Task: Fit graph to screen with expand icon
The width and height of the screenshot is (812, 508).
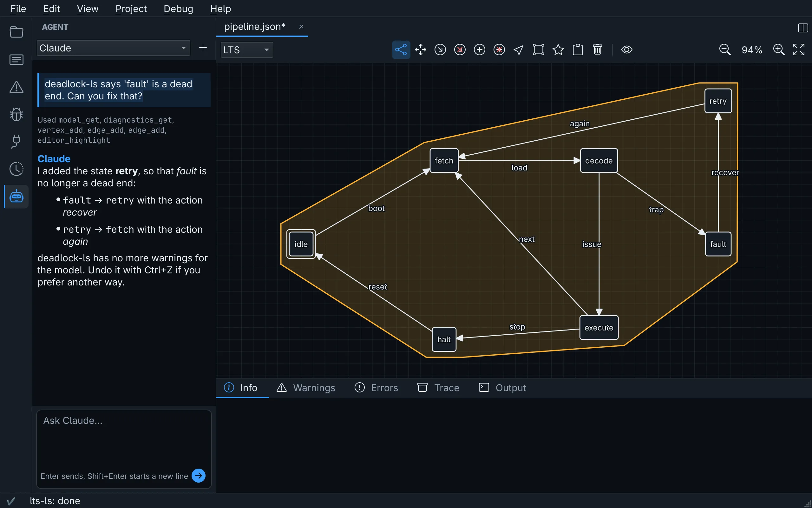Action: (x=799, y=50)
